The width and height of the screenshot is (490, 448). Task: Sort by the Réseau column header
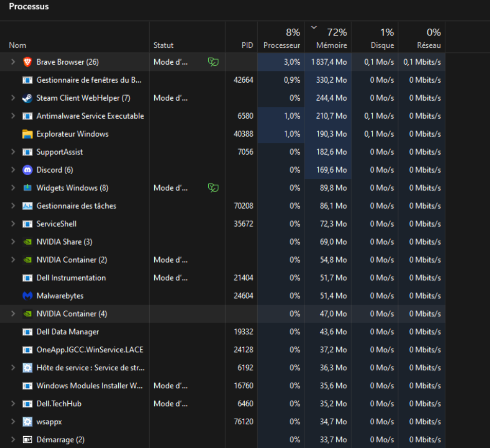point(429,46)
